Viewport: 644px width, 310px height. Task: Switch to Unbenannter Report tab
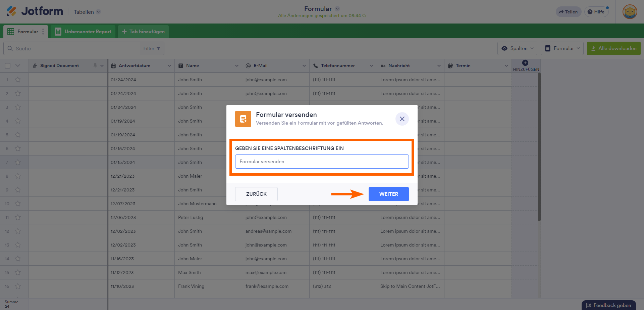click(83, 32)
